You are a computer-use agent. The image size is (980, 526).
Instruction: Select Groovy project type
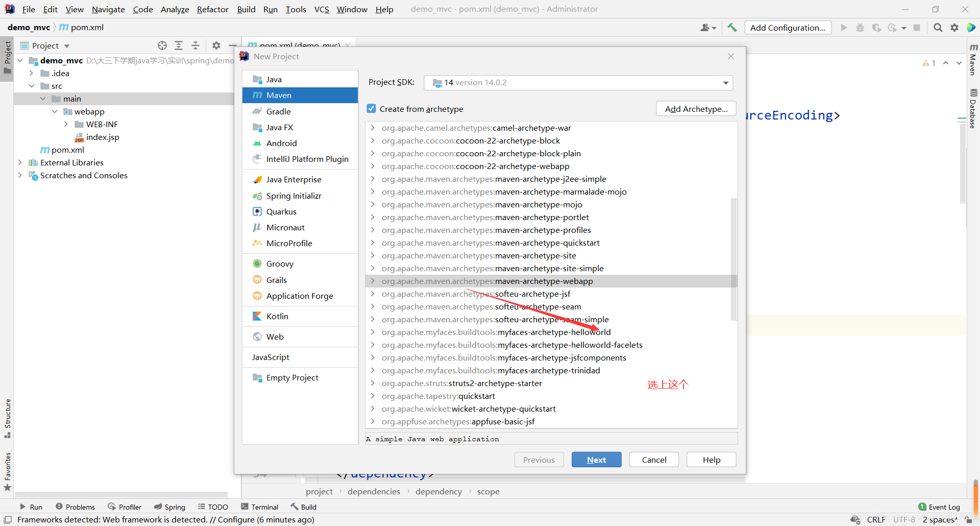coord(300,264)
